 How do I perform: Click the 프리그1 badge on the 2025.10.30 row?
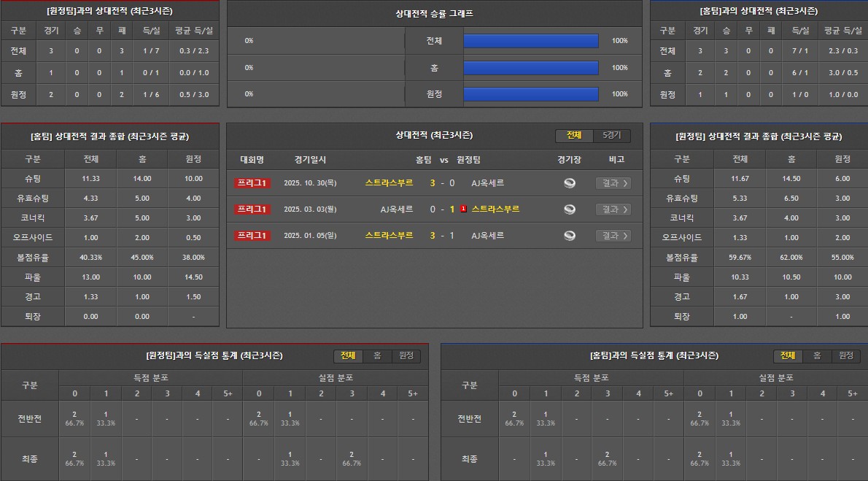pyautogui.click(x=252, y=183)
